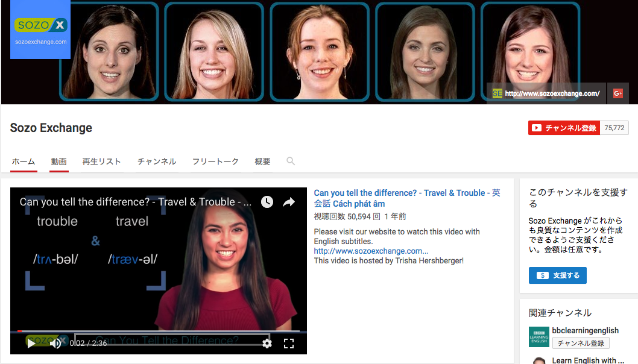Open the sozoexchange.com banner link
638x364 pixels.
click(x=546, y=93)
